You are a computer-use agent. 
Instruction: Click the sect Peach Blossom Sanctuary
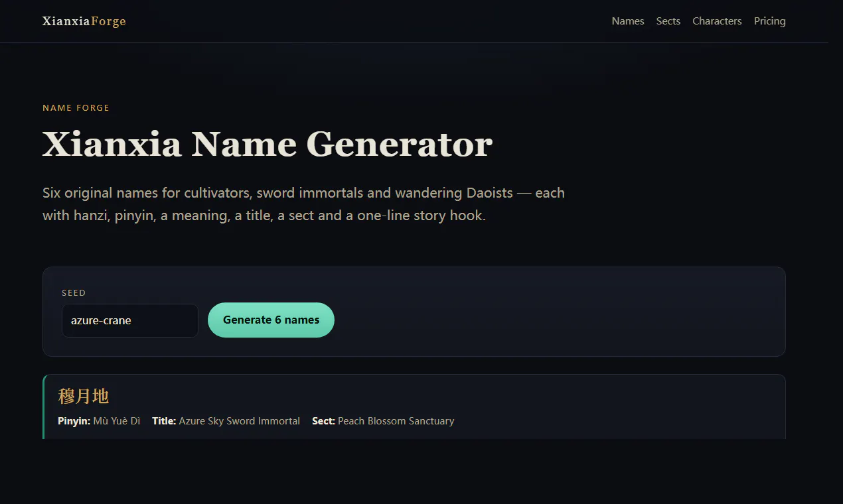[x=396, y=421]
